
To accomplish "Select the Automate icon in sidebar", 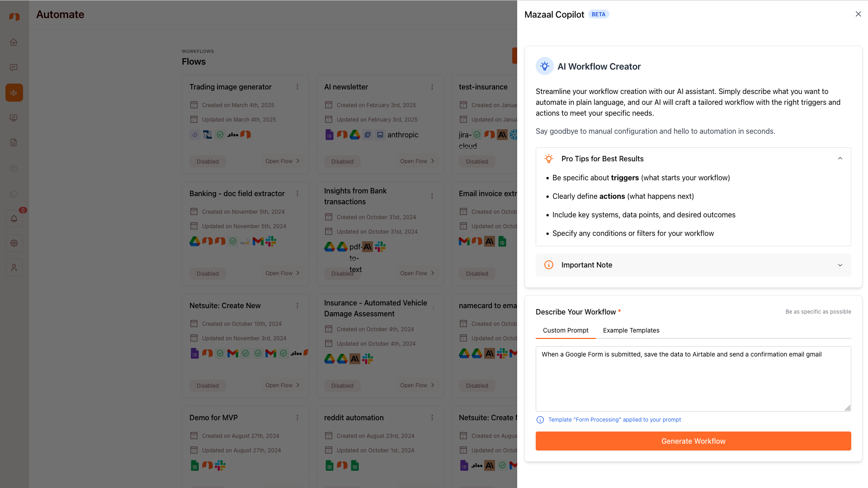I will [14, 93].
